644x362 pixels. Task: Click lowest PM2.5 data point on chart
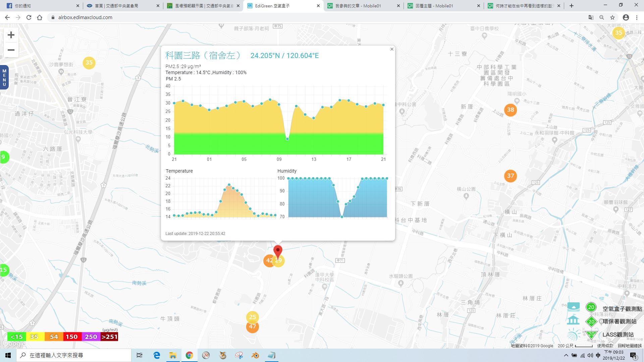click(287, 139)
